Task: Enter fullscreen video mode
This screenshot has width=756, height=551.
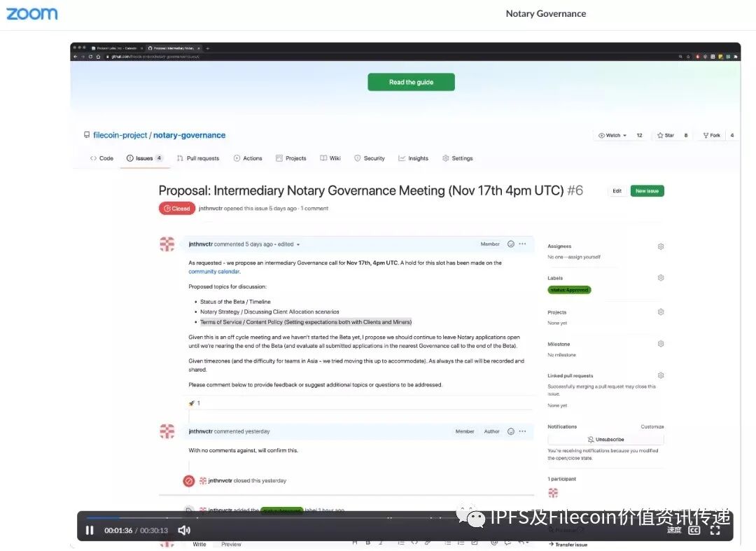Action: coord(715,530)
